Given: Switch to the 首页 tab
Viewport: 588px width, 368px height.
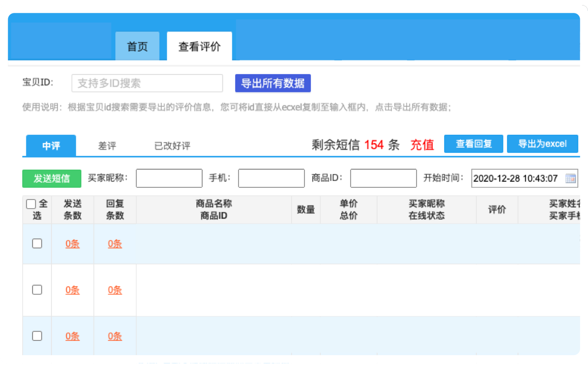Looking at the screenshot, I should (137, 46).
